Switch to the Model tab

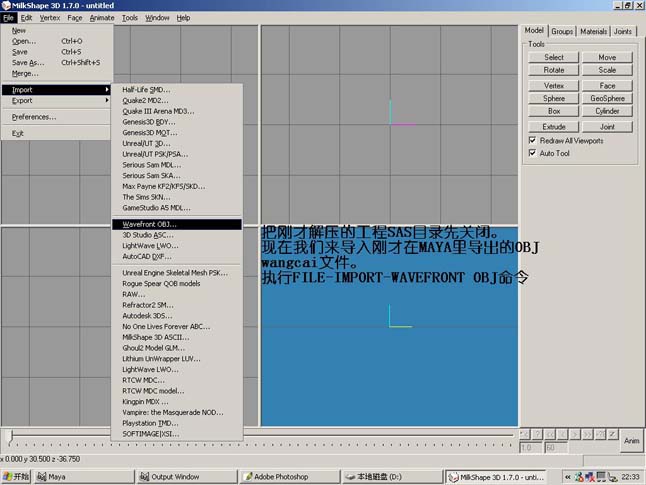coord(534,30)
